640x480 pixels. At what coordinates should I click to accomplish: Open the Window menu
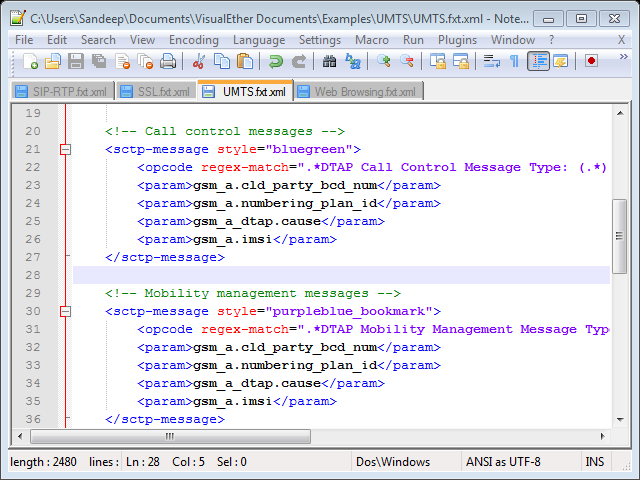click(x=513, y=40)
